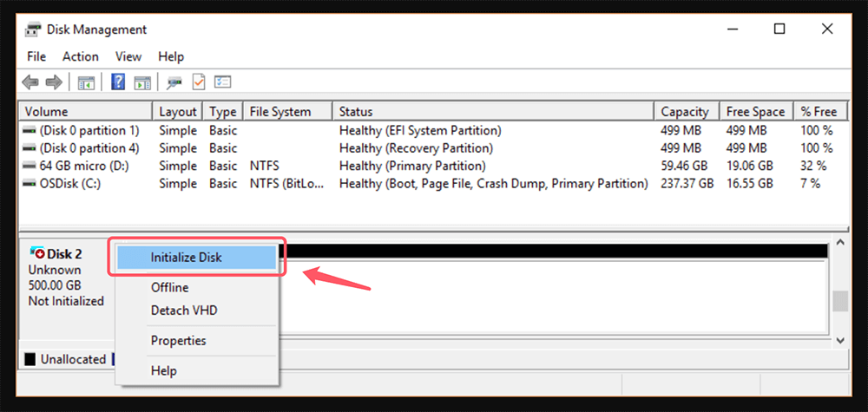Click the Show/Hide Action Pane icon

[142, 82]
